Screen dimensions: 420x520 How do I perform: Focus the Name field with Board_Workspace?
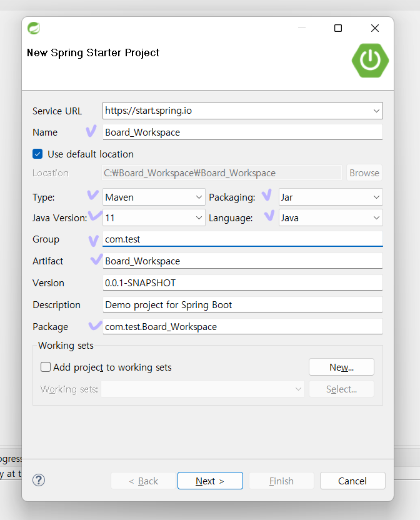pyautogui.click(x=242, y=132)
